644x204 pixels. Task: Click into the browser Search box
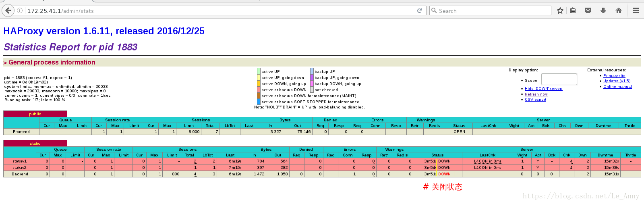490,11
